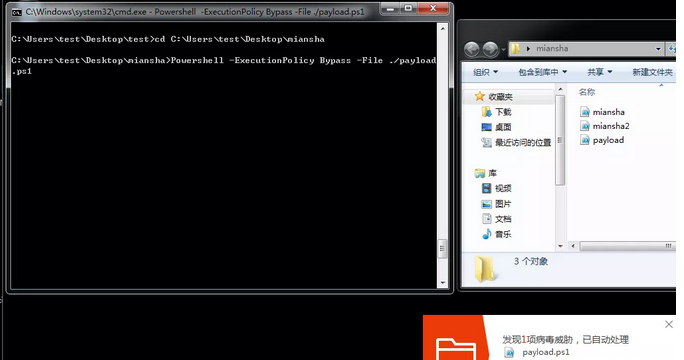This screenshot has width=684, height=360.
Task: Open the 包含到库中 dropdown menu
Action: pos(542,72)
